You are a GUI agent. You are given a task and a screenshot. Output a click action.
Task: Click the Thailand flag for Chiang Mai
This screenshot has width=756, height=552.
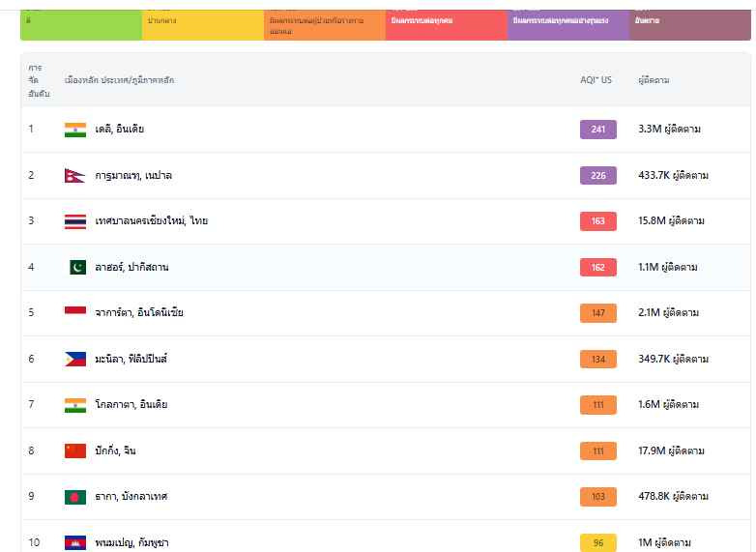point(75,220)
